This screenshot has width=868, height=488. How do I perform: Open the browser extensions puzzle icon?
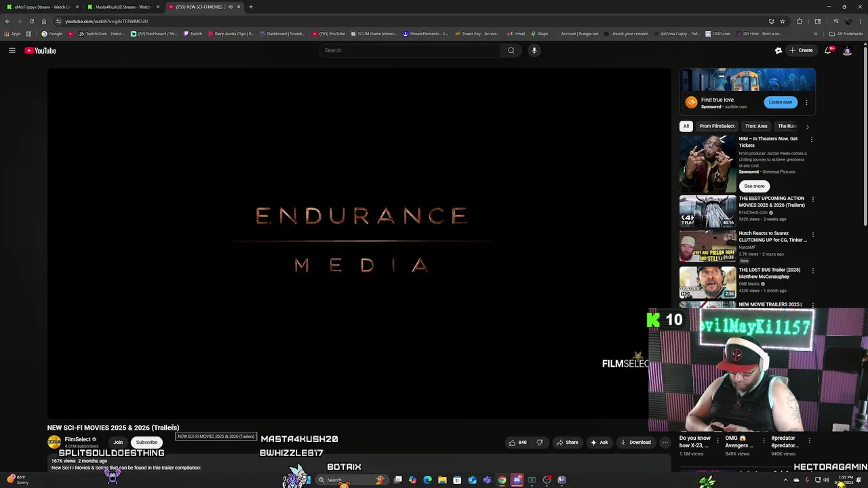click(x=800, y=21)
